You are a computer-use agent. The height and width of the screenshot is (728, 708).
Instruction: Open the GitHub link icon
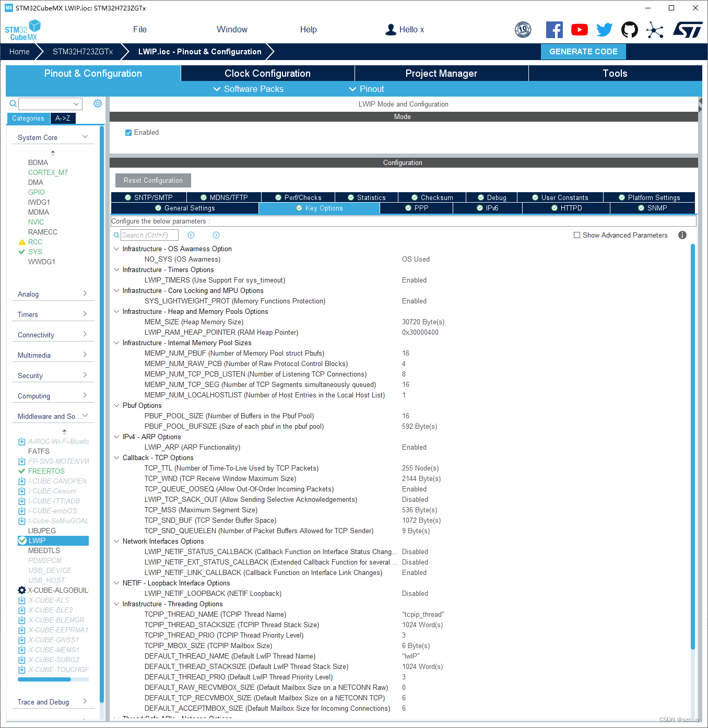click(630, 30)
